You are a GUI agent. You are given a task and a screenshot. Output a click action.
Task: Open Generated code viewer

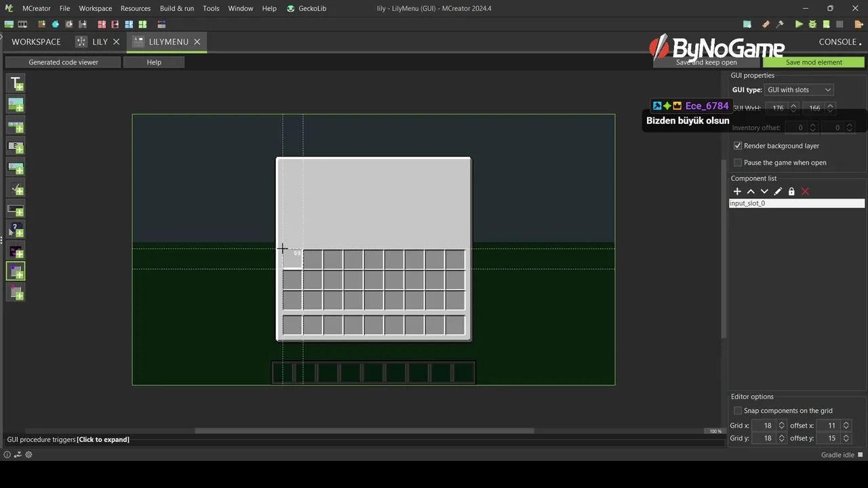(63, 62)
